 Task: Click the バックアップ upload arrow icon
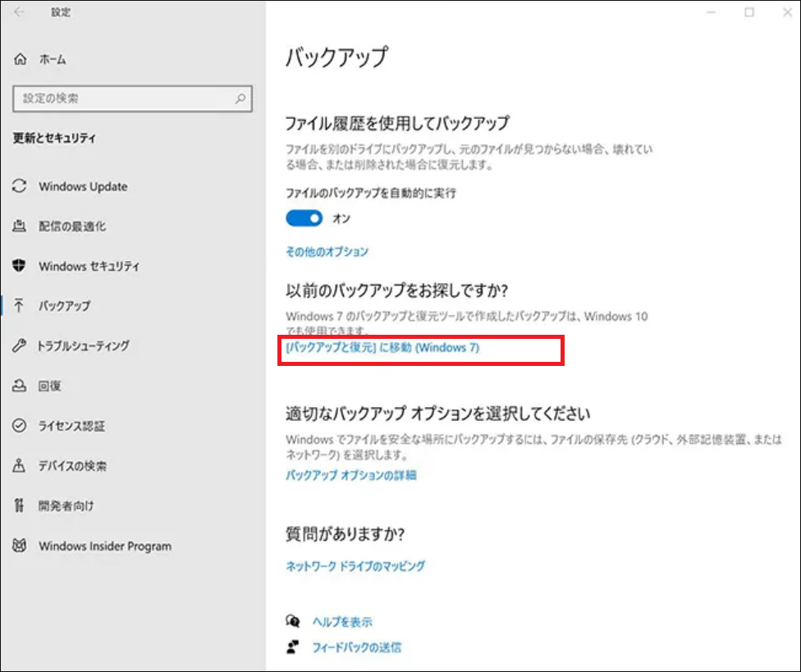pyautogui.click(x=20, y=305)
